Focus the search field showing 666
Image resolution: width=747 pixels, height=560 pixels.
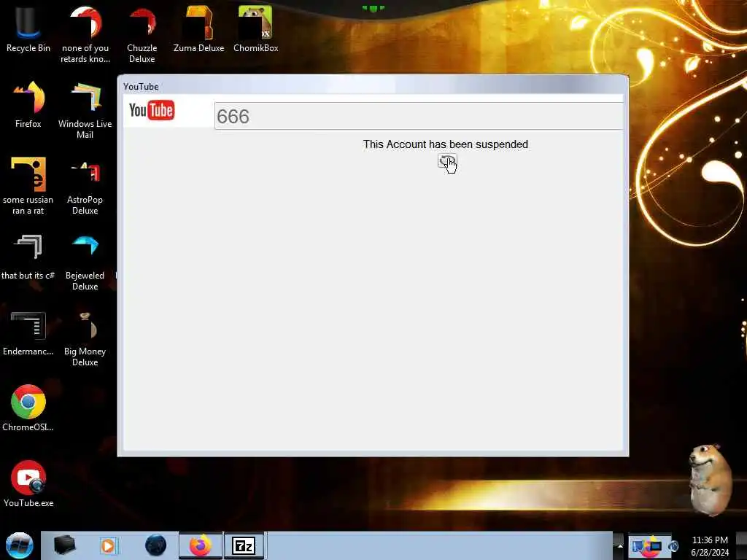click(419, 116)
